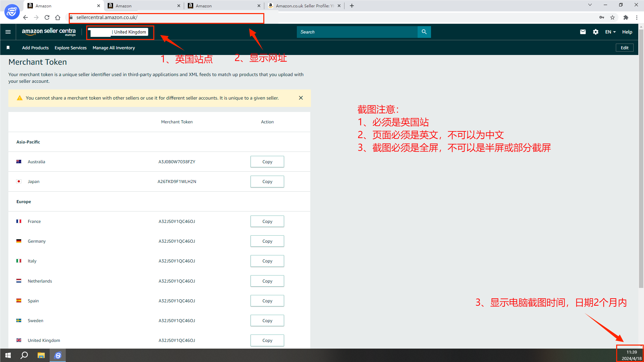Viewport: 644px width, 362px height.
Task: Open Windows File Explorer from the taskbar
Action: click(41, 355)
